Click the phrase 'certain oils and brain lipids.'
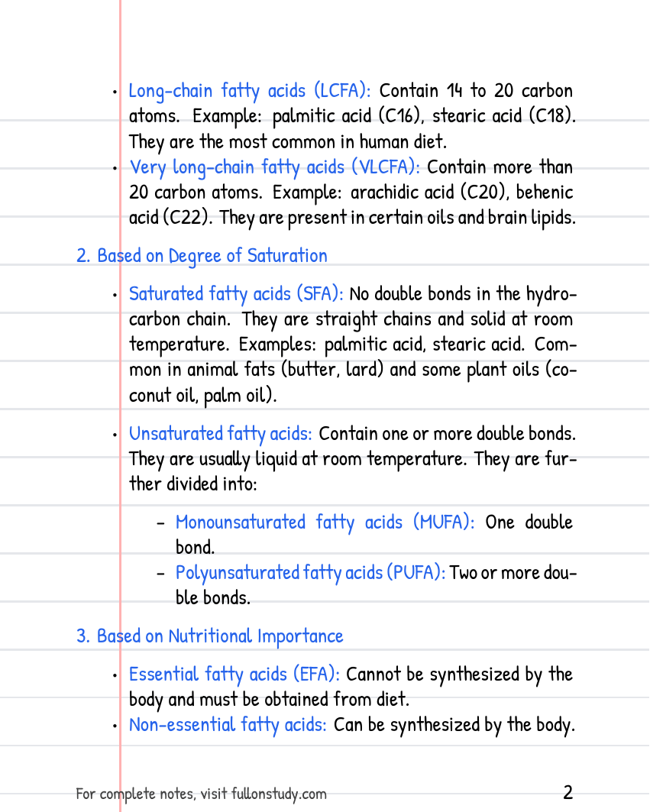Screen dimensions: 650x812 coord(472,218)
